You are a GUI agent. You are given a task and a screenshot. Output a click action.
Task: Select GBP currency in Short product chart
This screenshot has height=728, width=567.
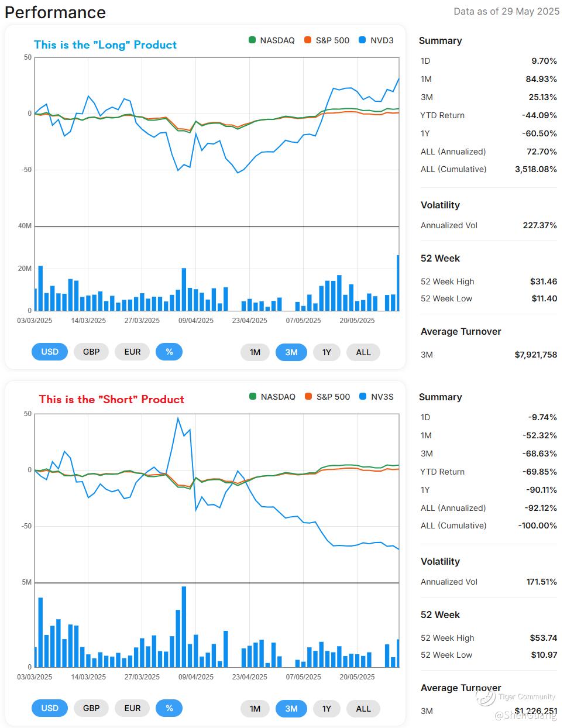coord(91,708)
